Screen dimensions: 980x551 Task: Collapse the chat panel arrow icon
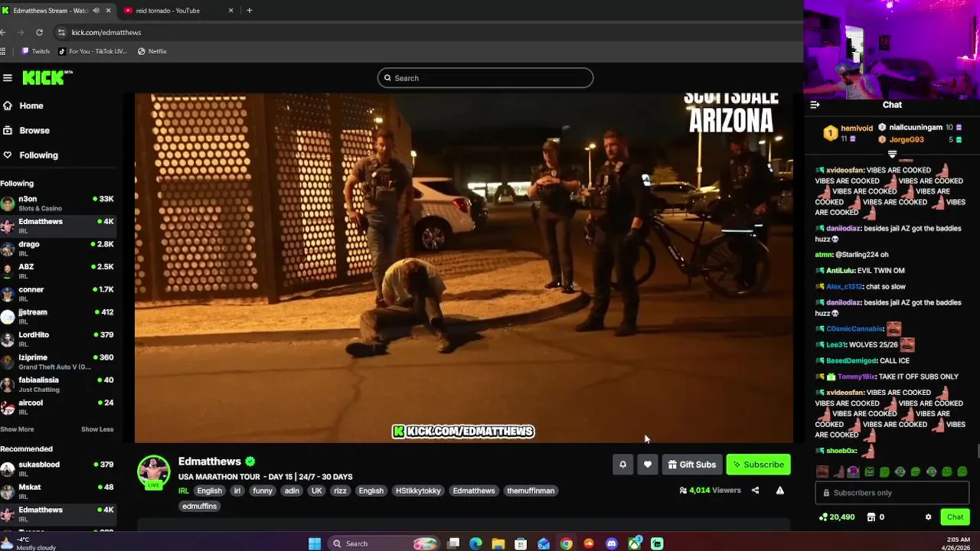[815, 105]
